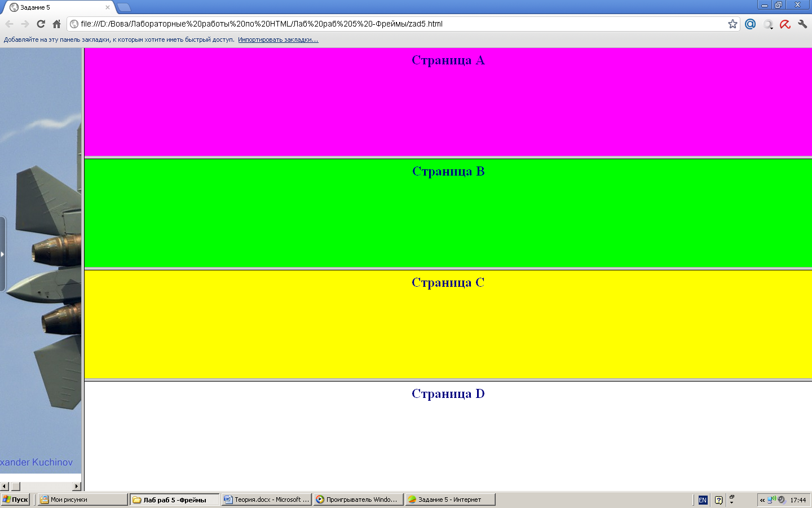Switch to Теория.docx Microsoft Word window

point(267,500)
